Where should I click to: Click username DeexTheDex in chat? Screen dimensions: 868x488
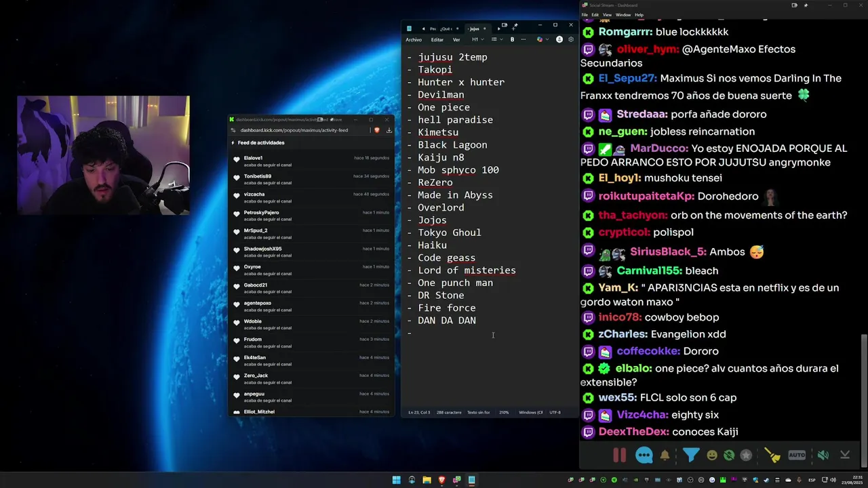pos(634,432)
